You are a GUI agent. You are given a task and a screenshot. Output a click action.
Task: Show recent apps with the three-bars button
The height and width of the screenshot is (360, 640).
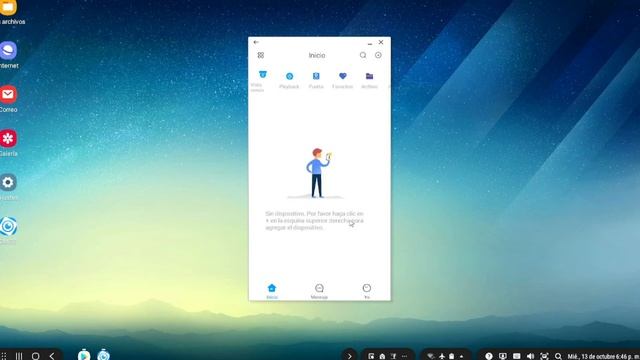19,356
